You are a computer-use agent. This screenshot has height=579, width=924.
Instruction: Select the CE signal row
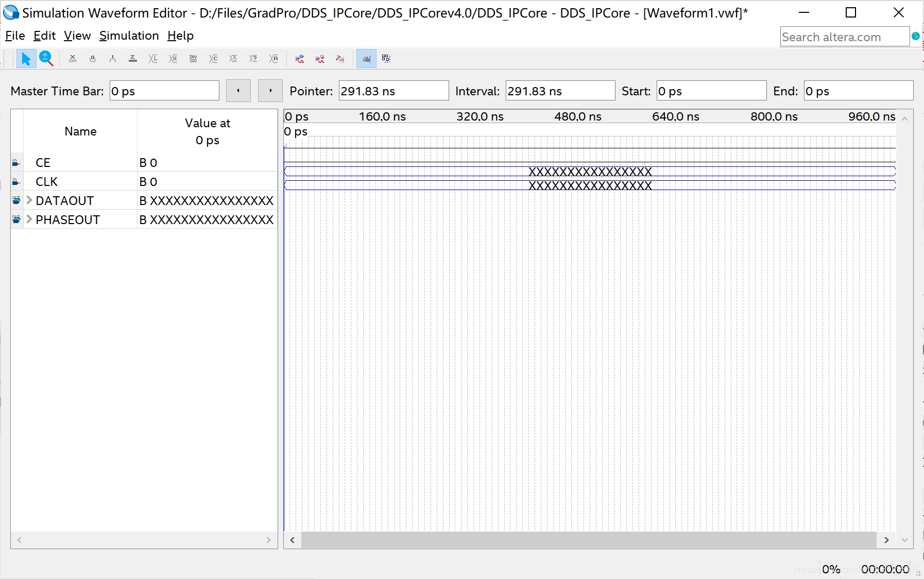[x=144, y=162]
